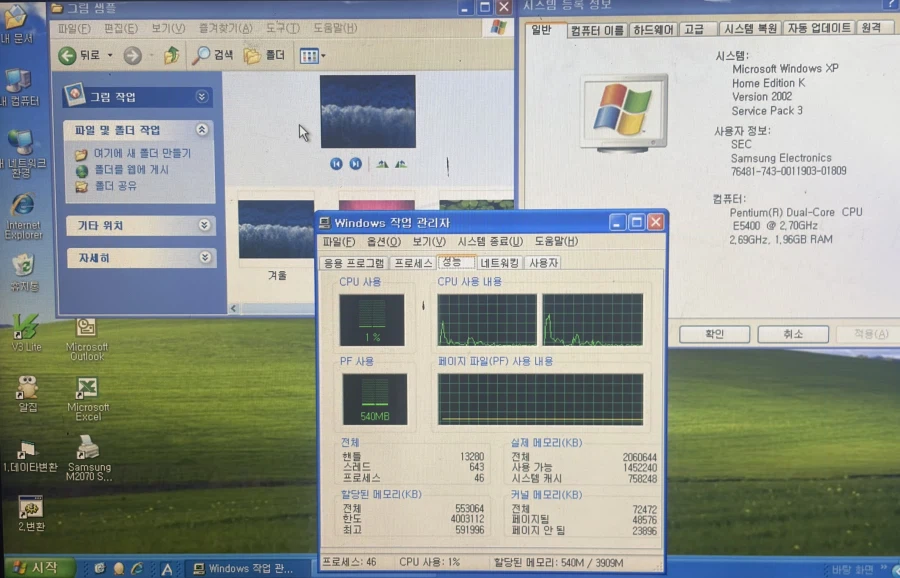This screenshot has width=900, height=578.
Task: Select 1.데이타변환 desktop shortcut
Action: point(29,456)
